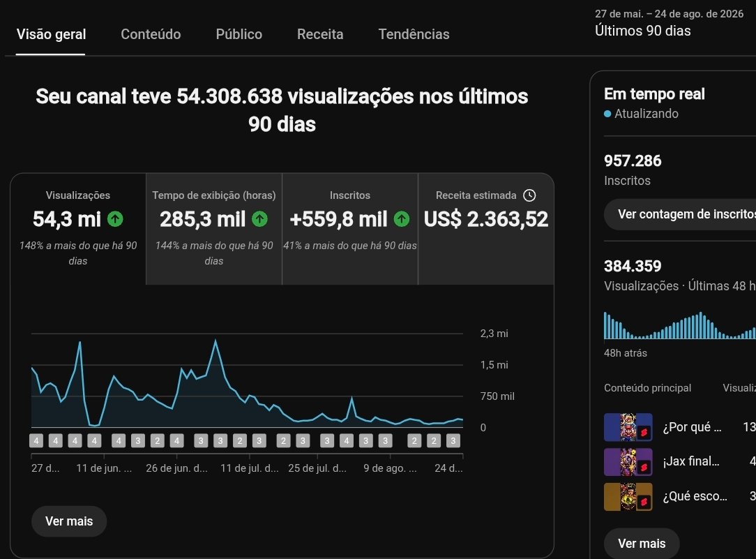Image resolution: width=756 pixels, height=559 pixels.
Task: Open the ¿Por qué video thumbnail
Action: pyautogui.click(x=628, y=427)
